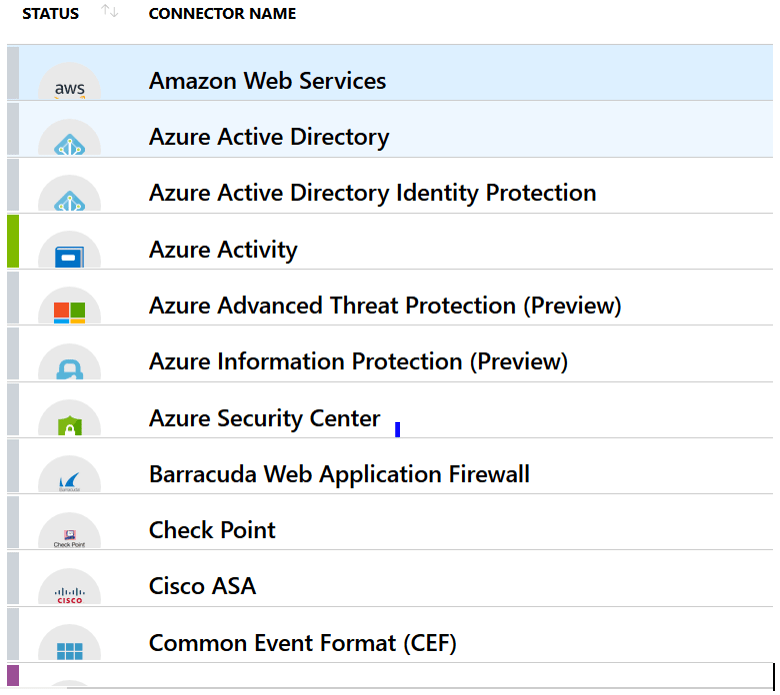The image size is (780, 695).
Task: Open the Amazon Web Services connector
Action: (267, 81)
